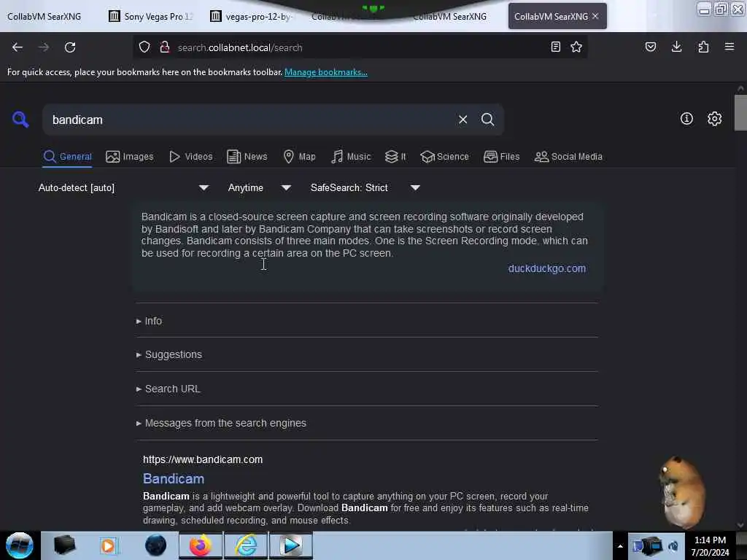
Task: Show hidden system tray icons
Action: (x=620, y=546)
